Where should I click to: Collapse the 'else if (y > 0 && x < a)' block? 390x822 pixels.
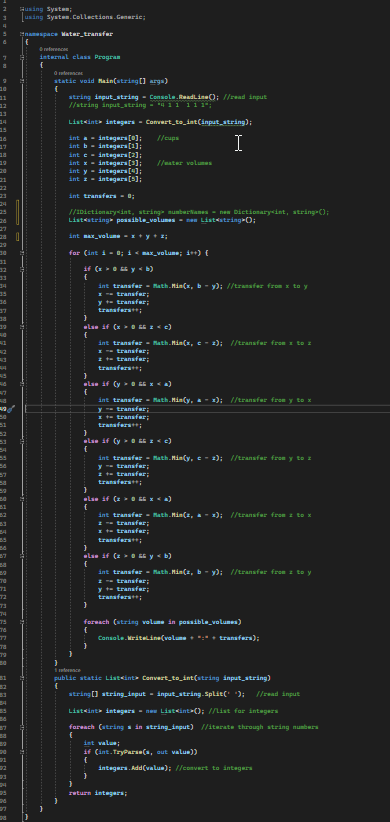(22, 384)
